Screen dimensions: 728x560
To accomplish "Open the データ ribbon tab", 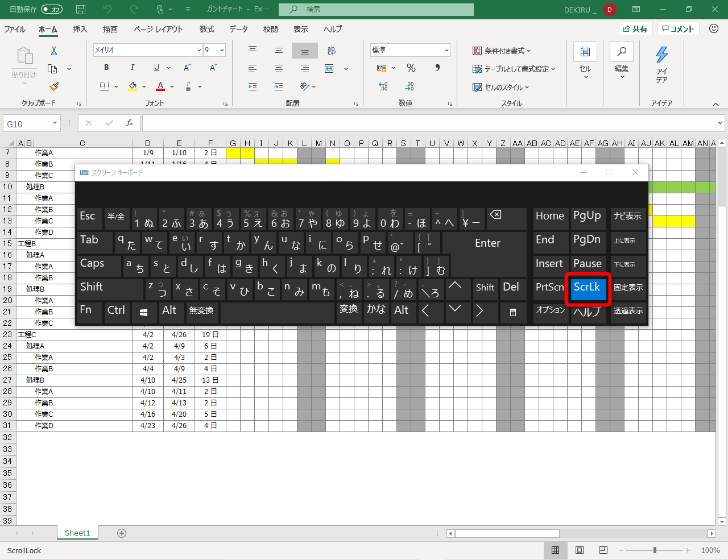I will 238,29.
